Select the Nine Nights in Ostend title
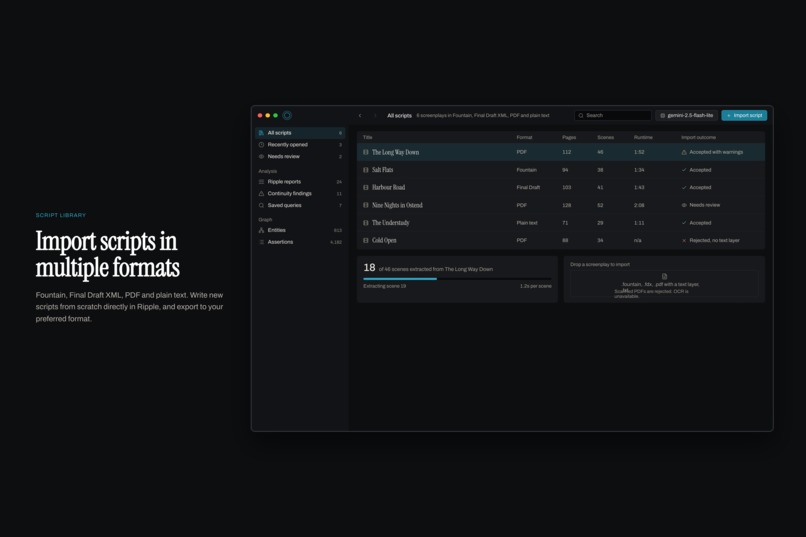 point(397,205)
